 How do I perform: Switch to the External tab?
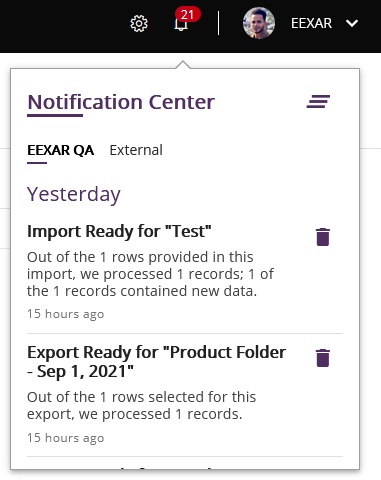(x=136, y=150)
